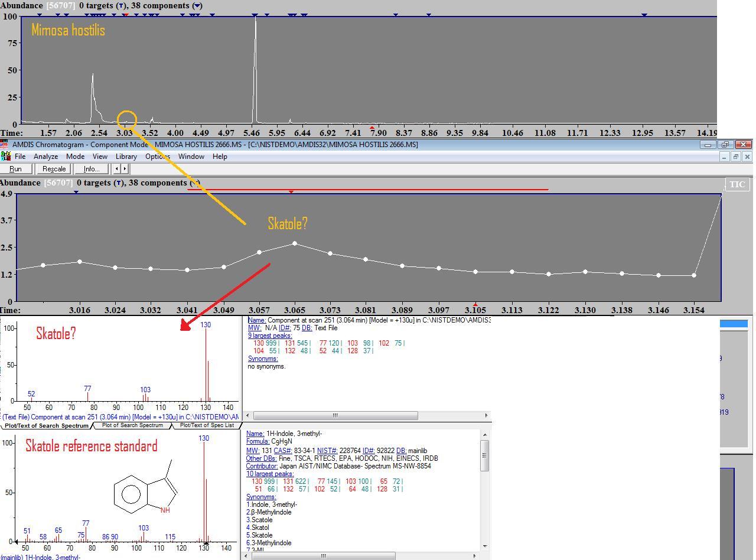Image resolution: width=756 pixels, height=560 pixels.
Task: Open the File menu
Action: (x=20, y=157)
